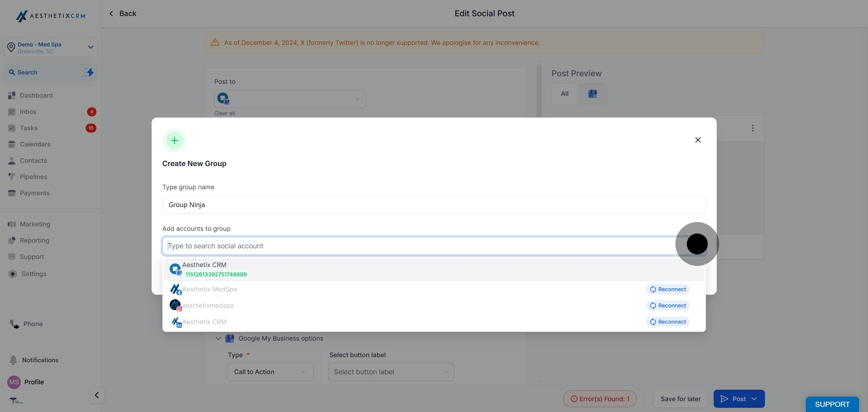The image size is (868, 412).
Task: Open the Select button label dropdown
Action: pos(391,372)
